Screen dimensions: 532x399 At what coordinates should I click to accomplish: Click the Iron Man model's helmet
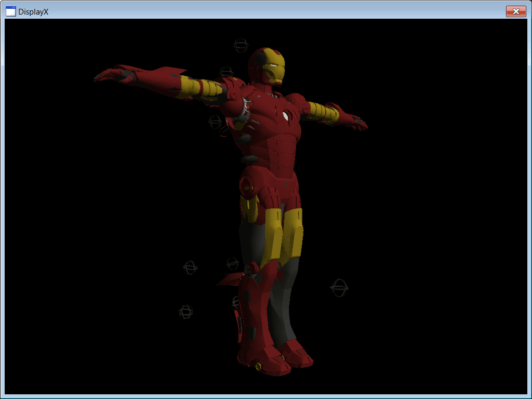(x=267, y=67)
